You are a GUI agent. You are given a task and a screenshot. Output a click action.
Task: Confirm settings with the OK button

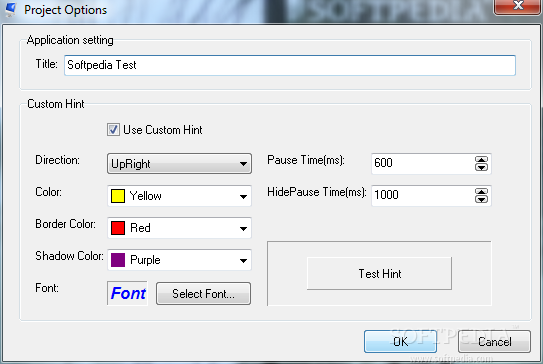(400, 341)
